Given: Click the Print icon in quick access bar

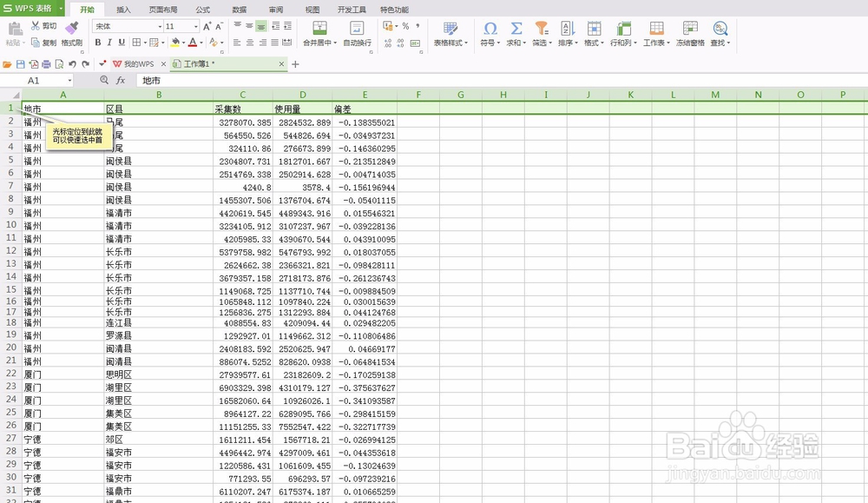Looking at the screenshot, I should (x=47, y=64).
